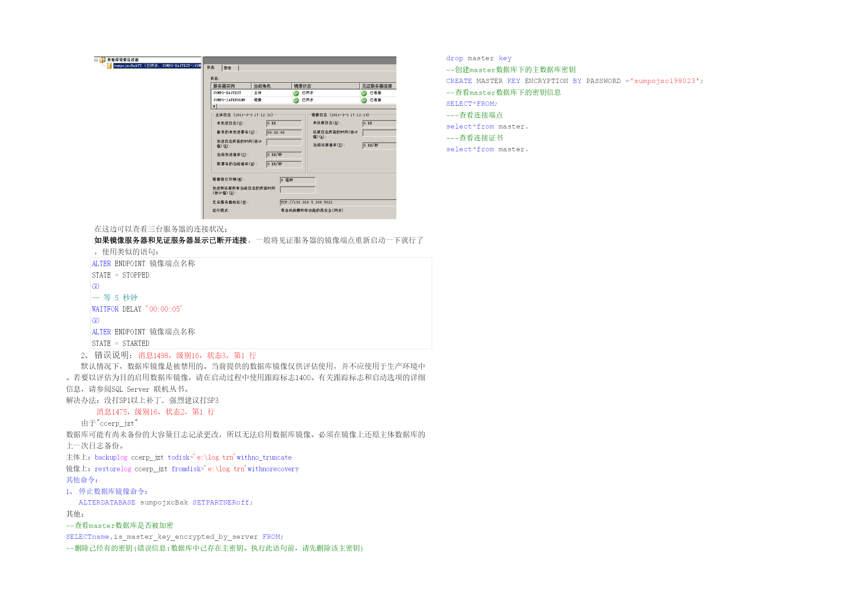
Task: Click the WAITFOR DELAY '00:00:05' line
Action: [x=137, y=309]
